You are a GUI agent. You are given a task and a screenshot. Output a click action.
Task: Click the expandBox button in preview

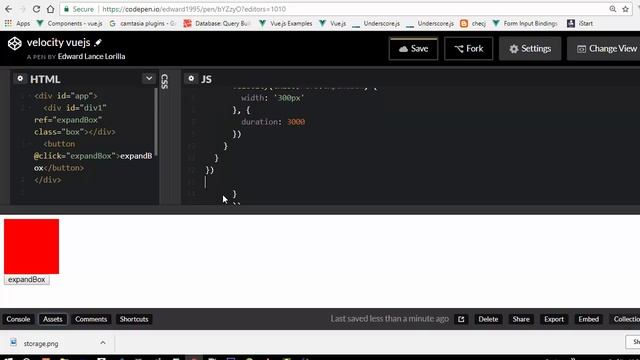(x=27, y=280)
